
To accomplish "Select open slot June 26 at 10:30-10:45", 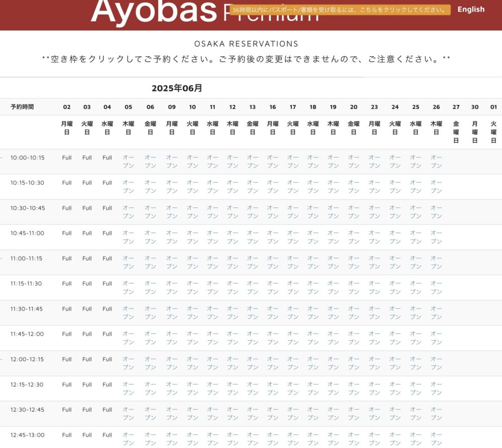I will (x=436, y=212).
